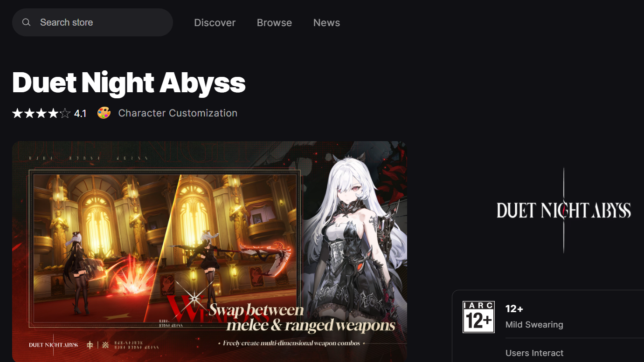Click the IARC 12+ rating badge

coord(478,317)
